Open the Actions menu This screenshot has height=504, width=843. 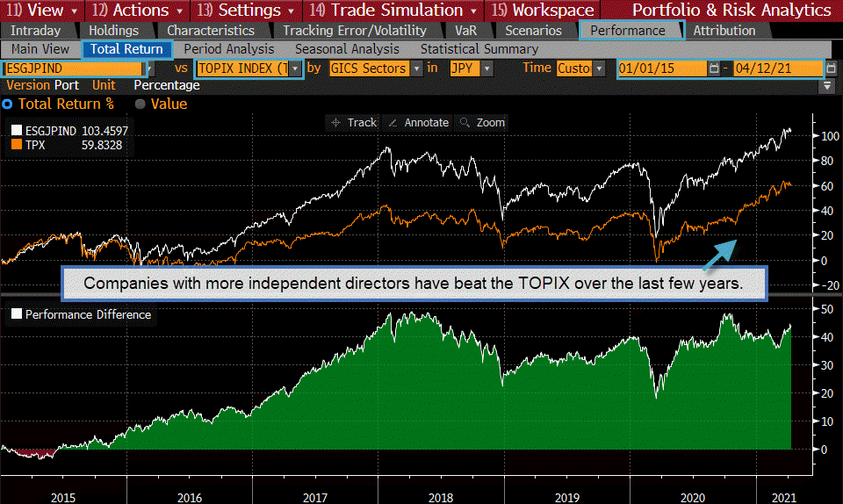click(138, 10)
